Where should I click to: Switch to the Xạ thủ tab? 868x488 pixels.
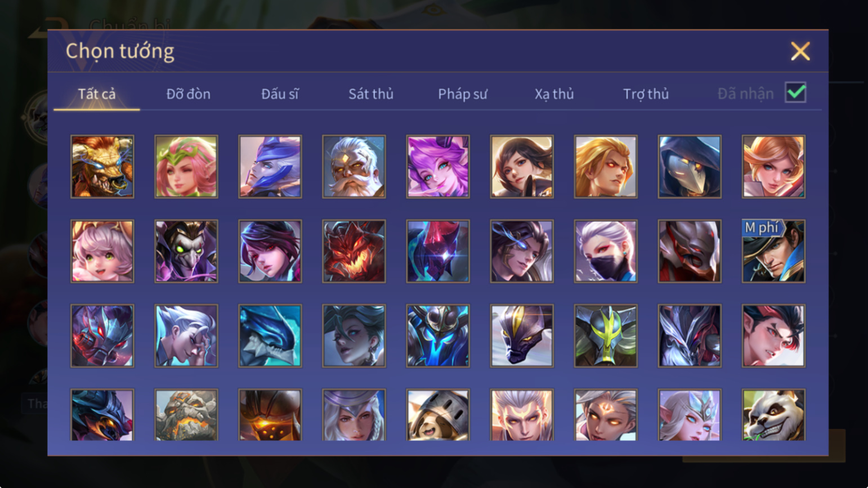[554, 94]
